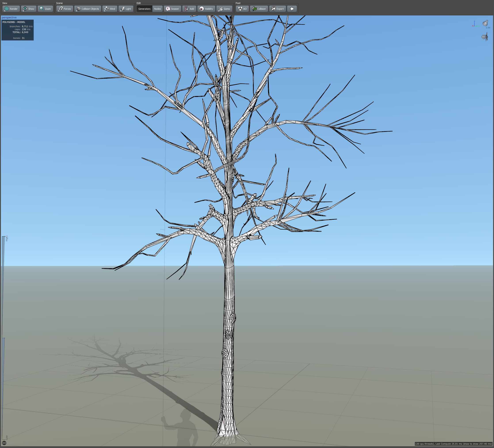Click the Gizmo toolbar button
This screenshot has height=448, width=494.
224,9
